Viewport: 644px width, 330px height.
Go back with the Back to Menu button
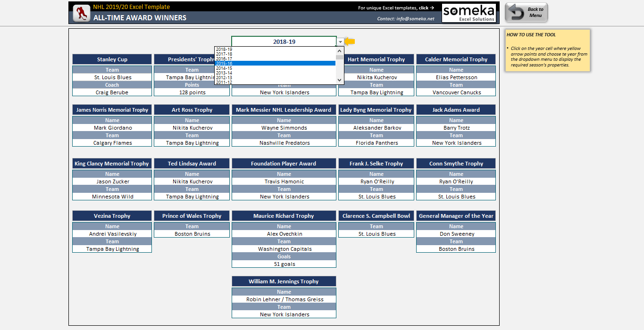point(527,12)
